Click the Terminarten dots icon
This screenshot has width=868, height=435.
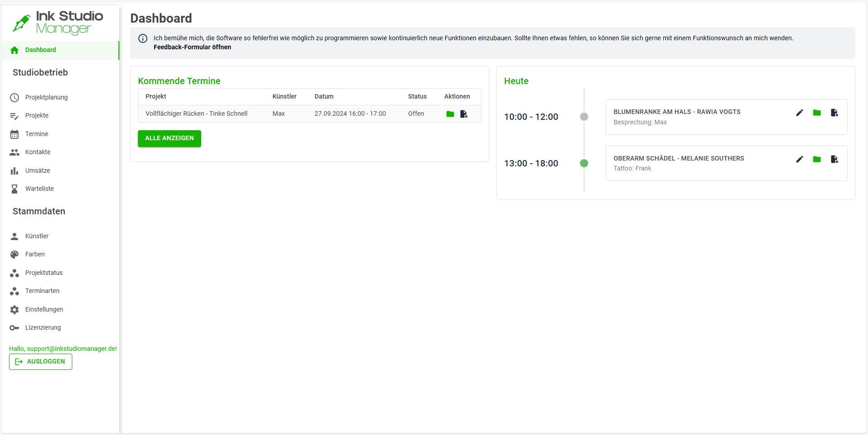click(x=14, y=291)
